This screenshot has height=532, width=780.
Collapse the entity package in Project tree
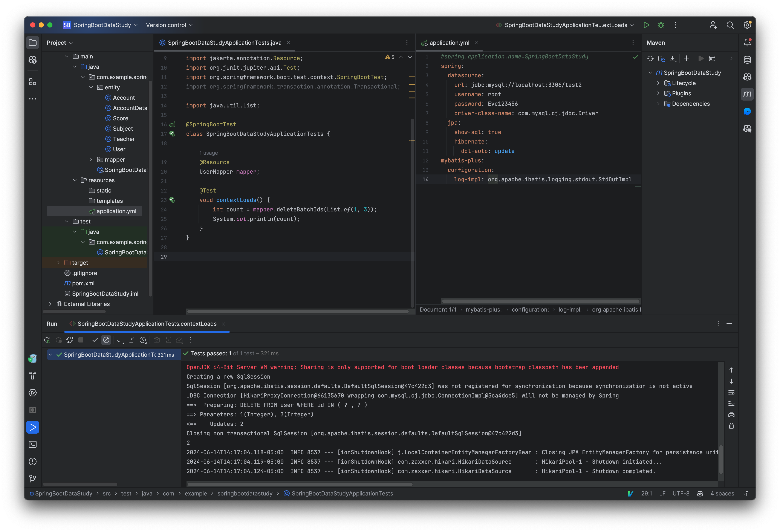pyautogui.click(x=91, y=87)
